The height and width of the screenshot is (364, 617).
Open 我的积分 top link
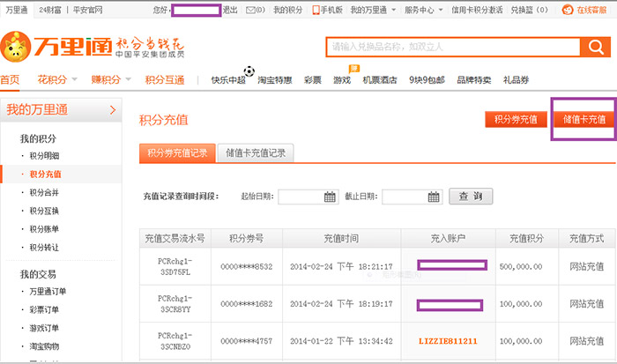(287, 11)
